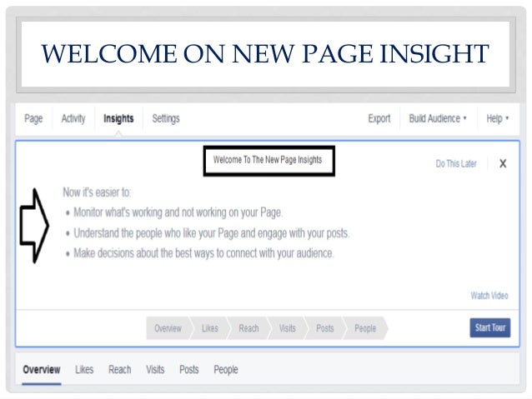This screenshot has height=399, width=532.
Task: Open the Posts tab in the bottom navigation
Action: pyautogui.click(x=189, y=370)
